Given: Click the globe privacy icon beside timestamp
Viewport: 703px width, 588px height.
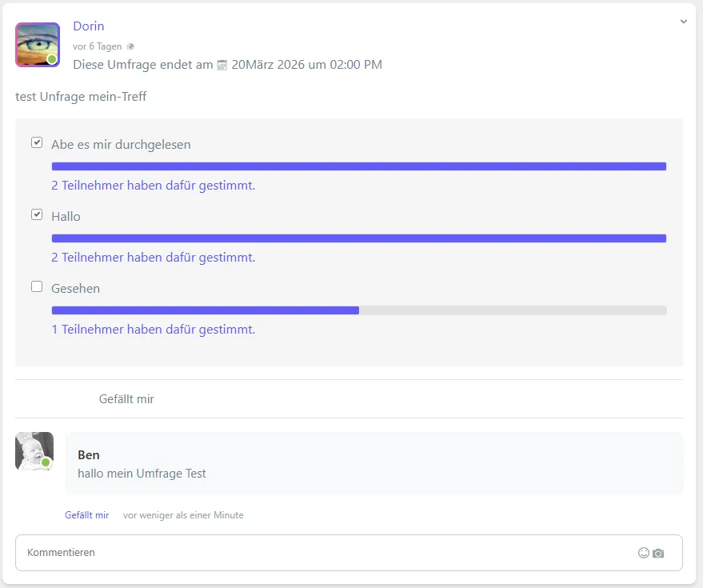Looking at the screenshot, I should click(x=130, y=46).
